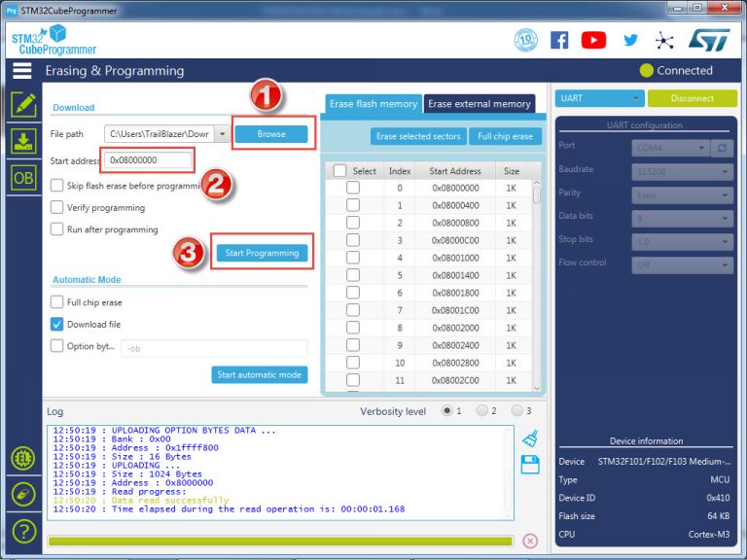Switch to Erase external memory tab
747x560 pixels.
point(480,104)
